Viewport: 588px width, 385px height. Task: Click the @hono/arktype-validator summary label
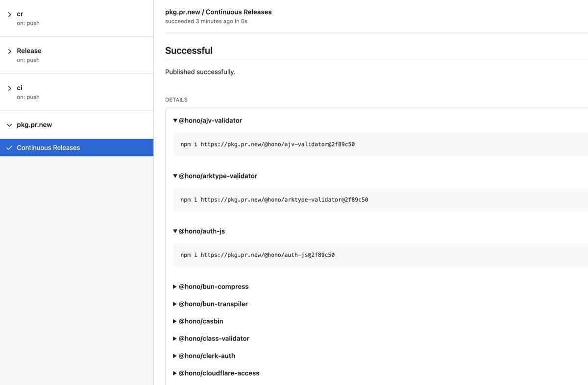(218, 176)
